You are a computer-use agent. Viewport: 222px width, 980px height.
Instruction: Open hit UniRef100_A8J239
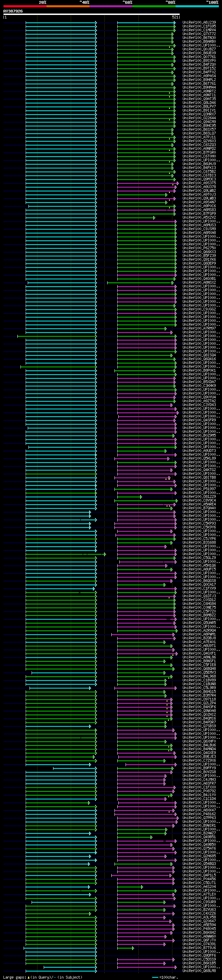coord(199,23)
